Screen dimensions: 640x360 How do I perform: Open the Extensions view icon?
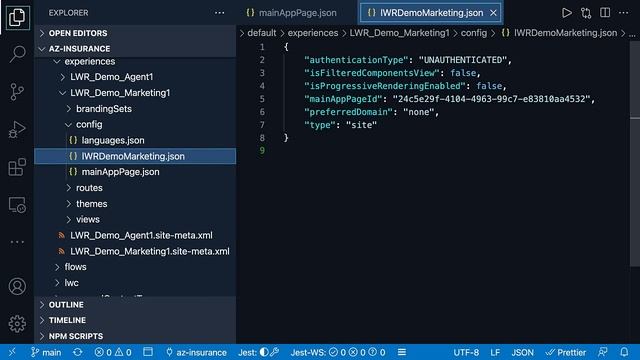tap(17, 167)
